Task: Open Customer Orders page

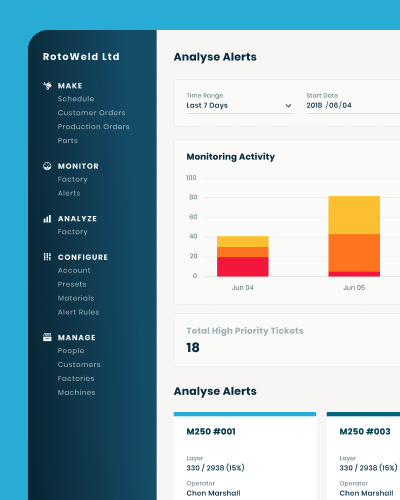Action: click(92, 113)
